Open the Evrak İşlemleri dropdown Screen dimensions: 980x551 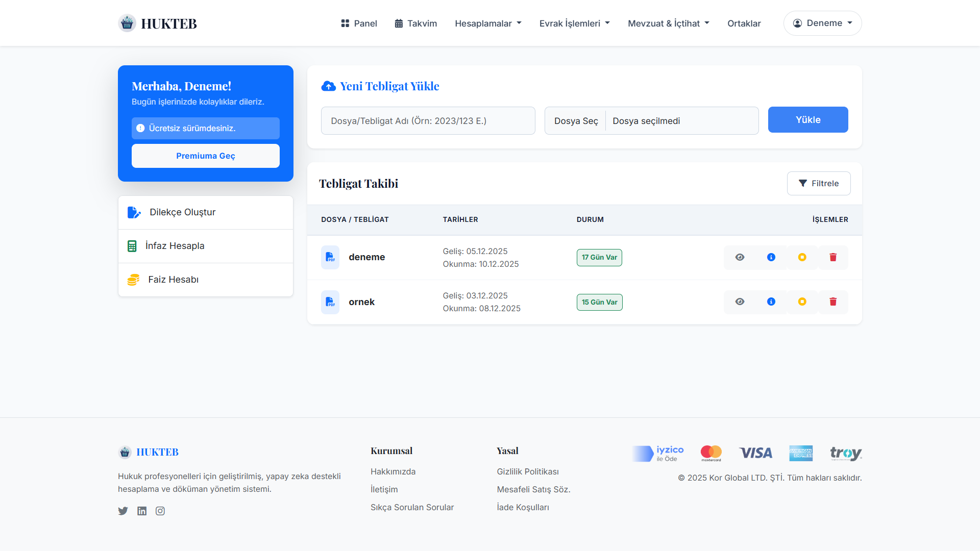click(574, 23)
